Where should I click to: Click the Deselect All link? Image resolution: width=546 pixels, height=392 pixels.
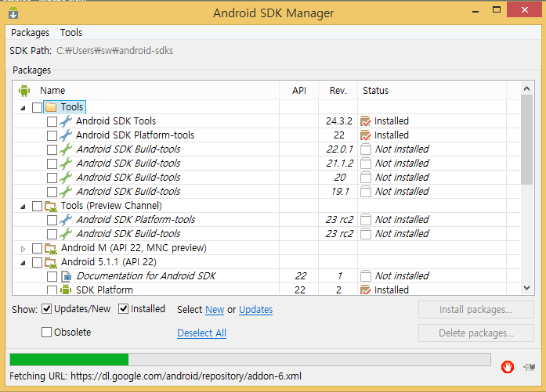(201, 333)
